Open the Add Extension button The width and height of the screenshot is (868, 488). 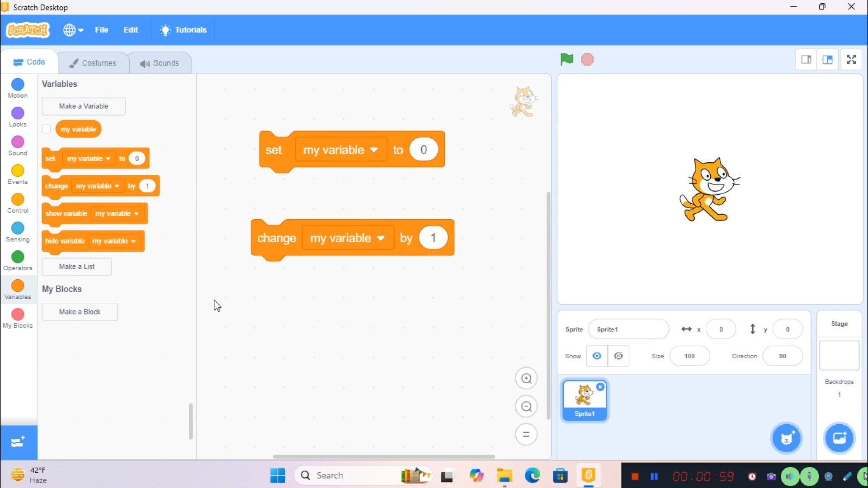[19, 442]
